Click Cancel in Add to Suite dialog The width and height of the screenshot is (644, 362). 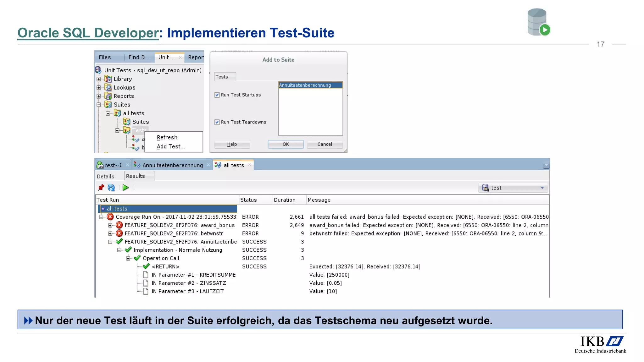[325, 144]
